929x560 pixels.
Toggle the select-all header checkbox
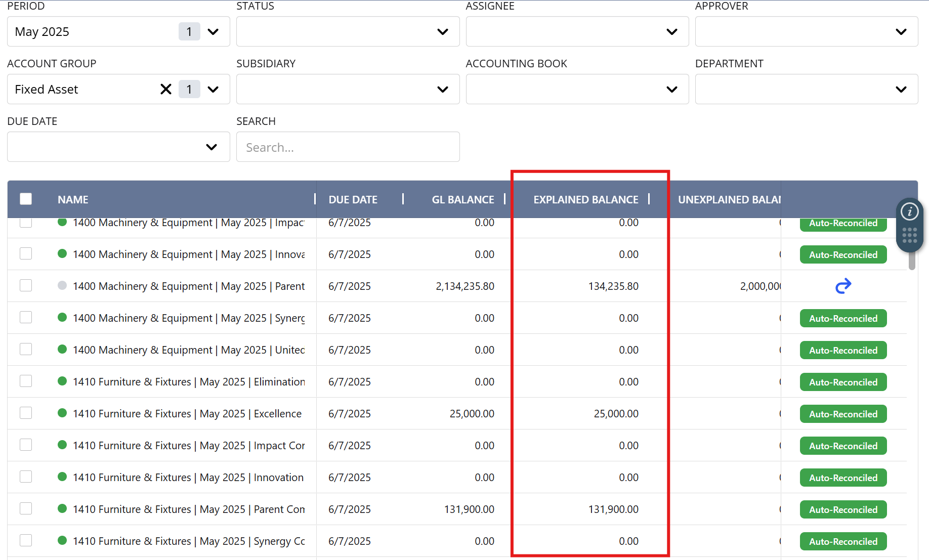(x=26, y=199)
